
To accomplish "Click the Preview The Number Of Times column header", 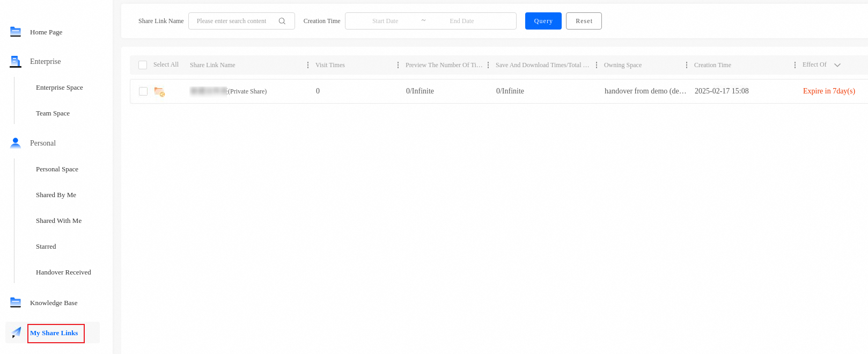I will coord(444,65).
